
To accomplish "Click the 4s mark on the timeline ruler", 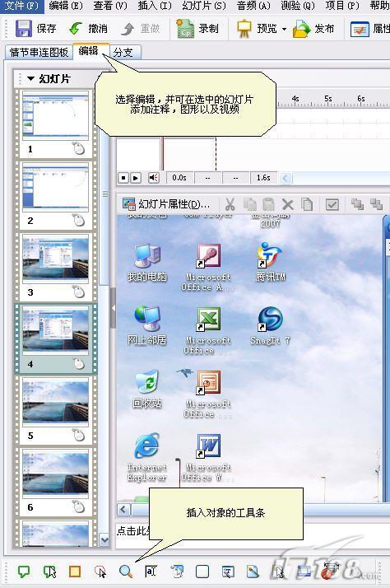I will point(295,99).
